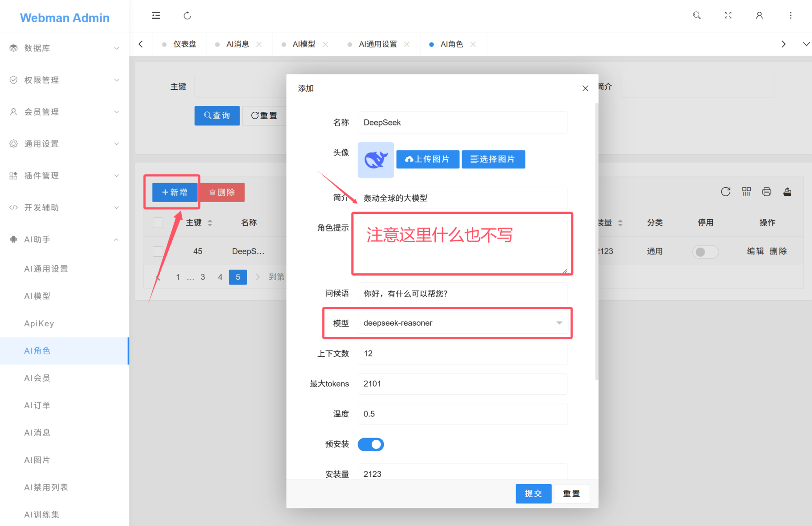Toggle fullscreen with the expand icon

(728, 15)
